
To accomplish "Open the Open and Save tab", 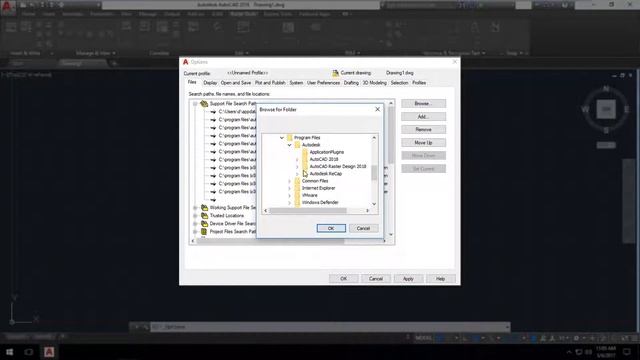I will 236,83.
